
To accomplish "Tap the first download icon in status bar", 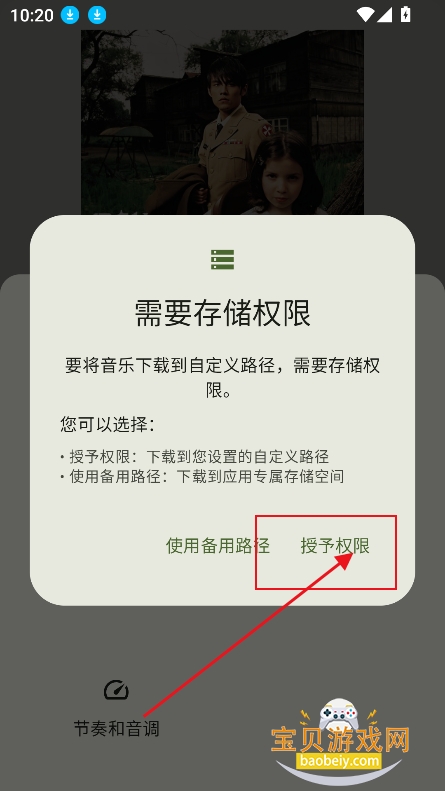I will coord(70,15).
